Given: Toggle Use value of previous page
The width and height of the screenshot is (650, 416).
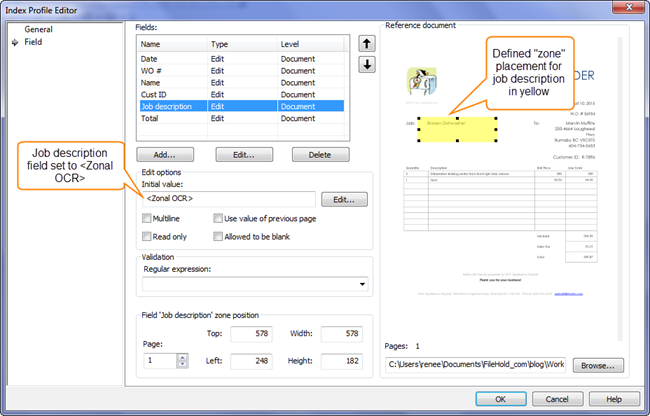Looking at the screenshot, I should 218,218.
